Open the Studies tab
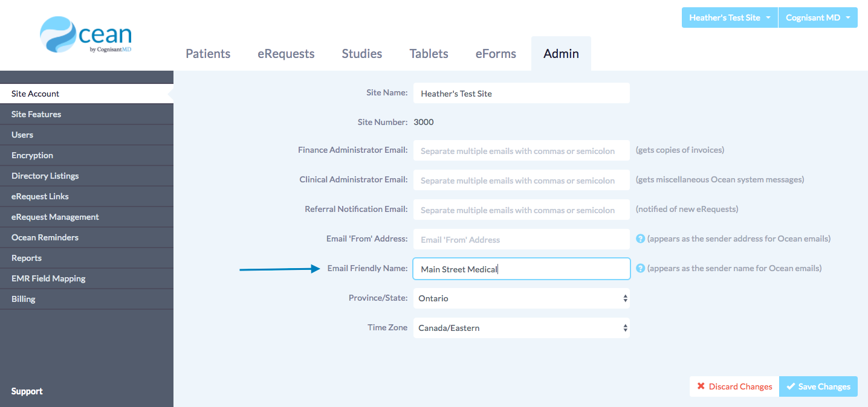 (x=362, y=54)
